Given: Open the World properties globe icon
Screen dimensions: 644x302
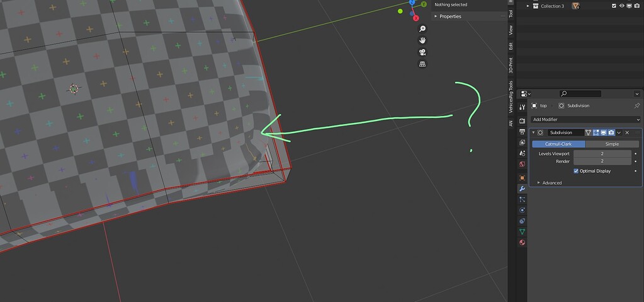Looking at the screenshot, I should (x=522, y=164).
